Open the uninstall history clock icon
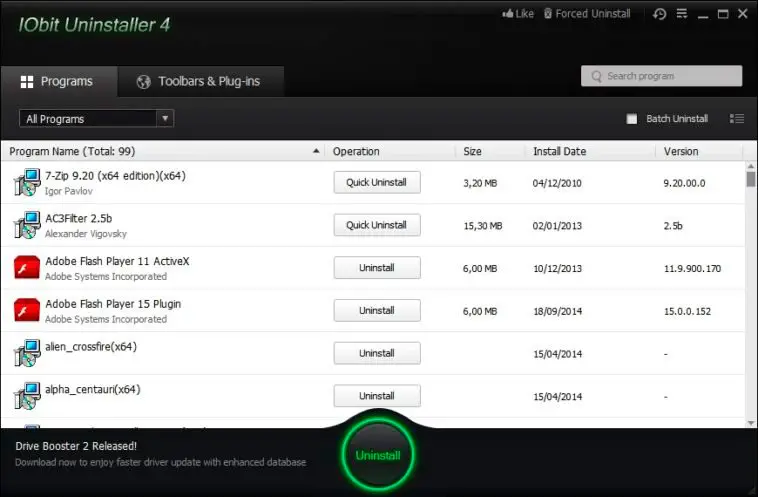 click(659, 14)
